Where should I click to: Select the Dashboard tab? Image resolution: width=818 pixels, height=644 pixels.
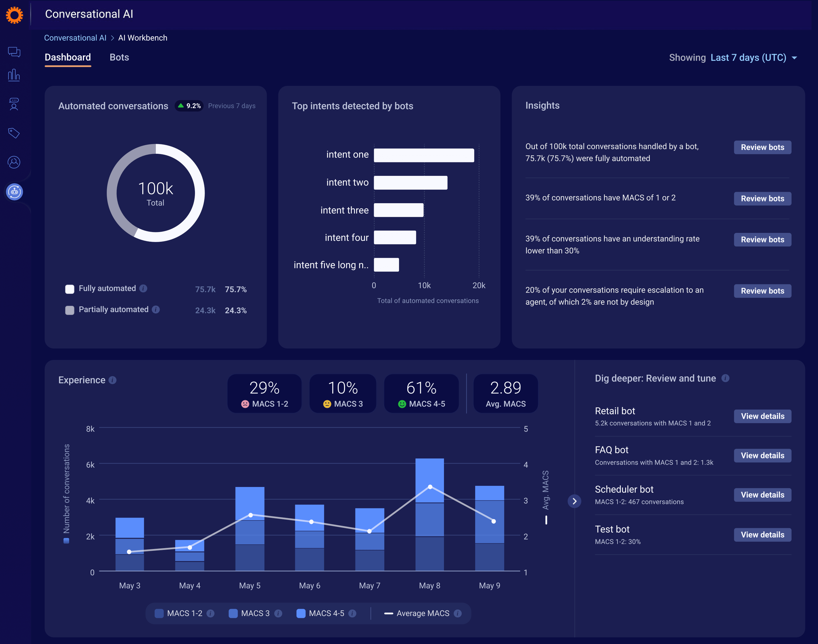pyautogui.click(x=68, y=57)
